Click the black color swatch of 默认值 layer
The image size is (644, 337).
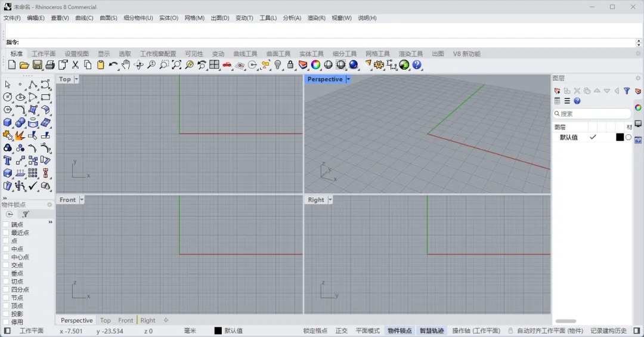620,137
